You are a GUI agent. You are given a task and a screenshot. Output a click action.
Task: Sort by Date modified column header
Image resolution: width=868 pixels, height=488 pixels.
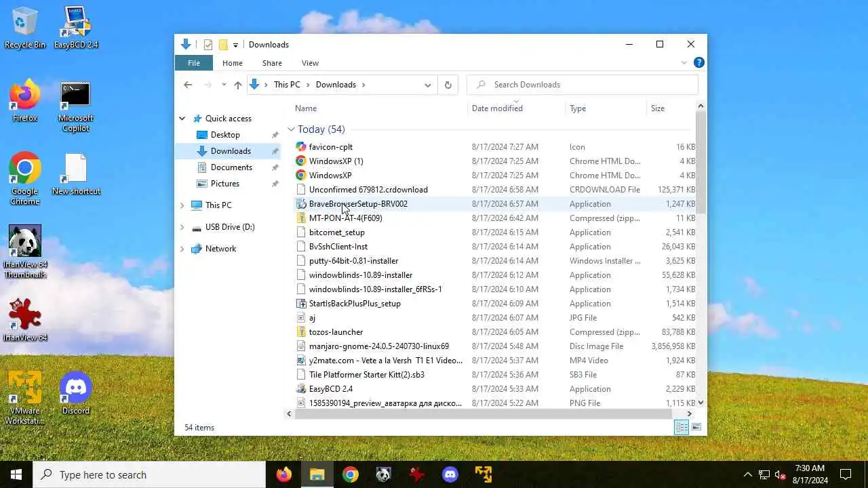517,108
